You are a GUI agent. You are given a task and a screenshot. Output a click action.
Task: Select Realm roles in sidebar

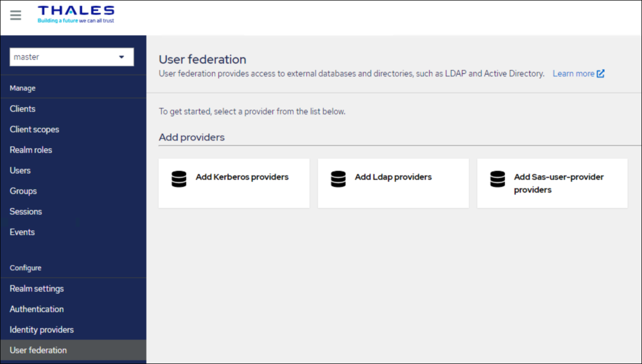pos(31,150)
